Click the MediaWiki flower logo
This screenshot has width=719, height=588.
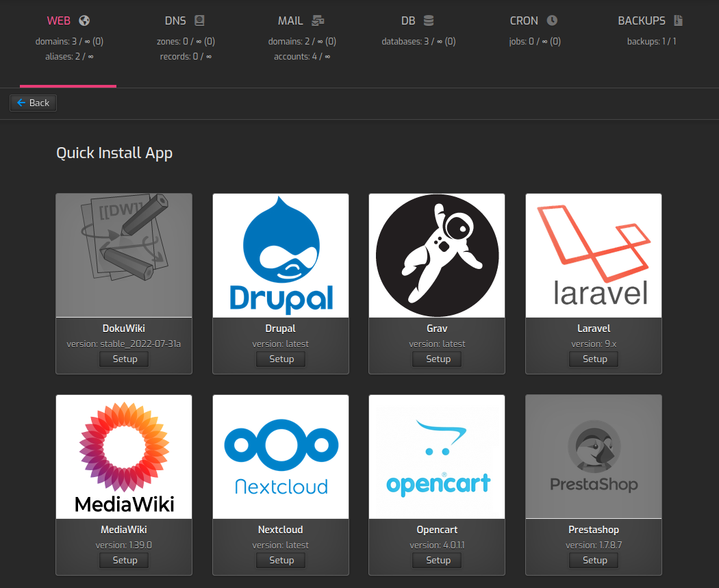[x=124, y=457]
